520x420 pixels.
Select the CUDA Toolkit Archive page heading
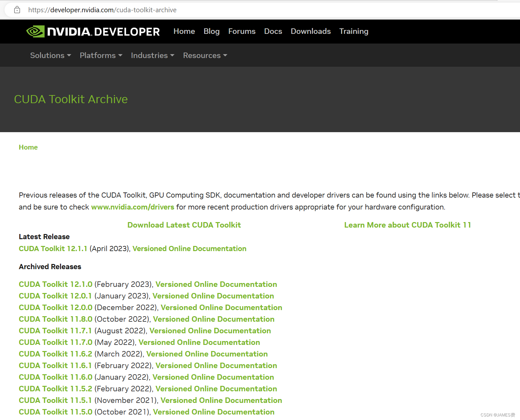tap(71, 99)
